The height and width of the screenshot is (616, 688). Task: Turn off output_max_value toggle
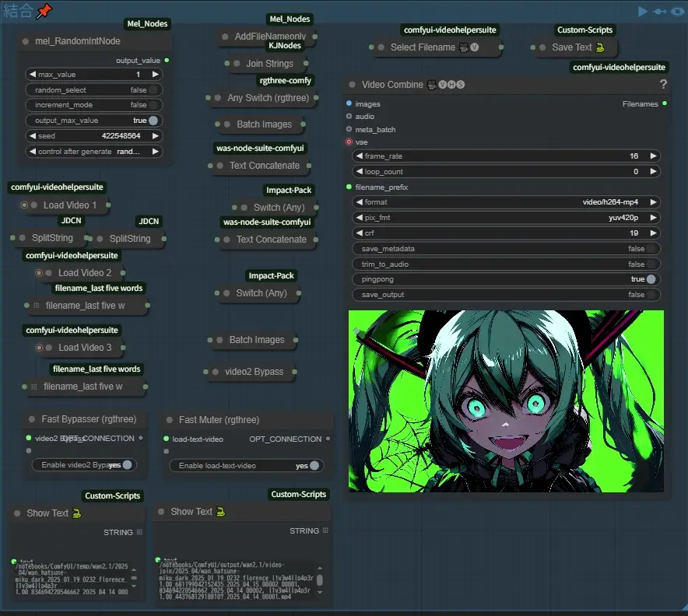pos(153,120)
